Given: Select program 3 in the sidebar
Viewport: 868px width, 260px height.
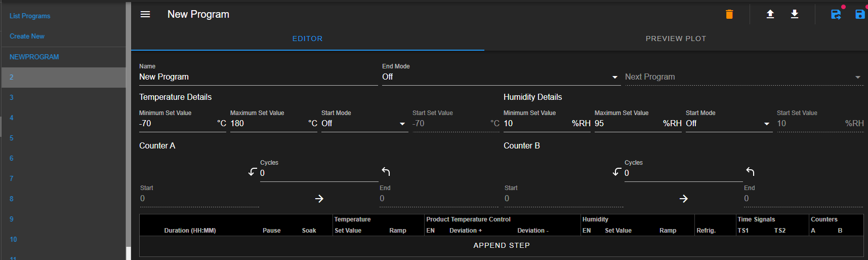Looking at the screenshot, I should 63,97.
